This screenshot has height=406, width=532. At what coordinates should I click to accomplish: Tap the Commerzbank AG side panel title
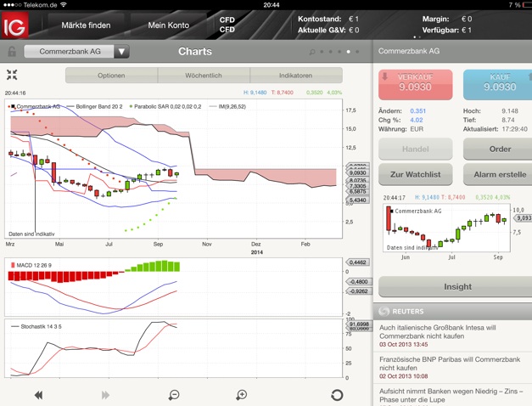point(409,51)
